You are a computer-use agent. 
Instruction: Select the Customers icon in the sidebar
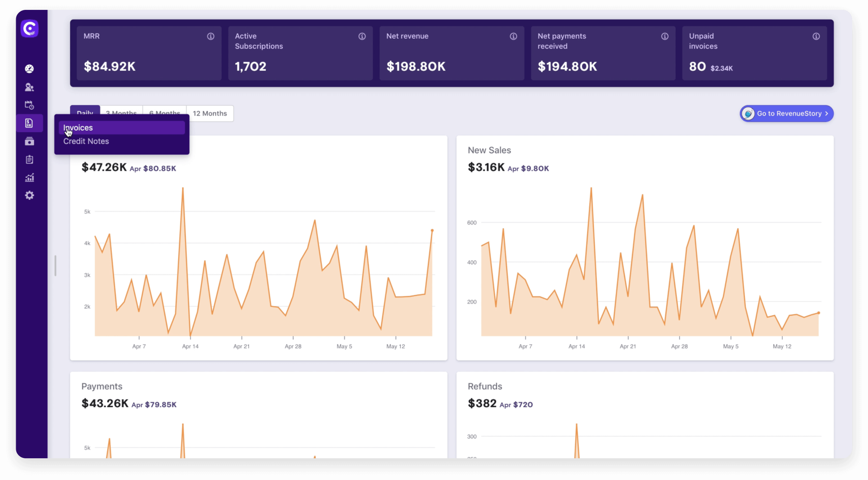(30, 87)
